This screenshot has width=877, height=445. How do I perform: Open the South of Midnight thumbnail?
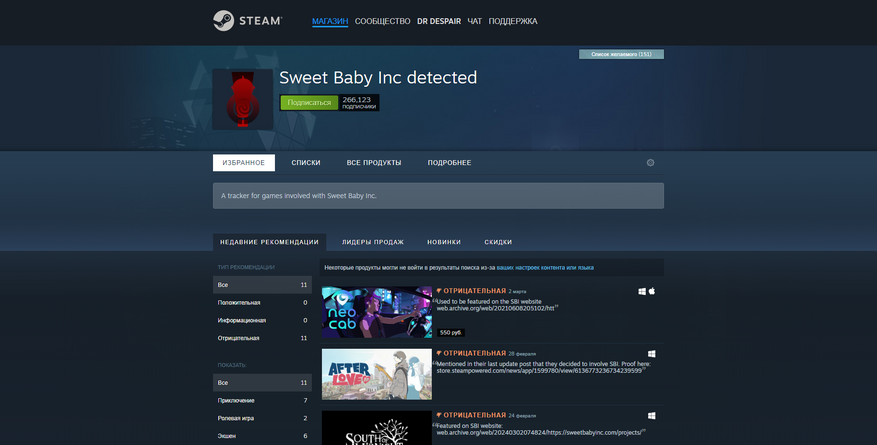[x=377, y=428]
